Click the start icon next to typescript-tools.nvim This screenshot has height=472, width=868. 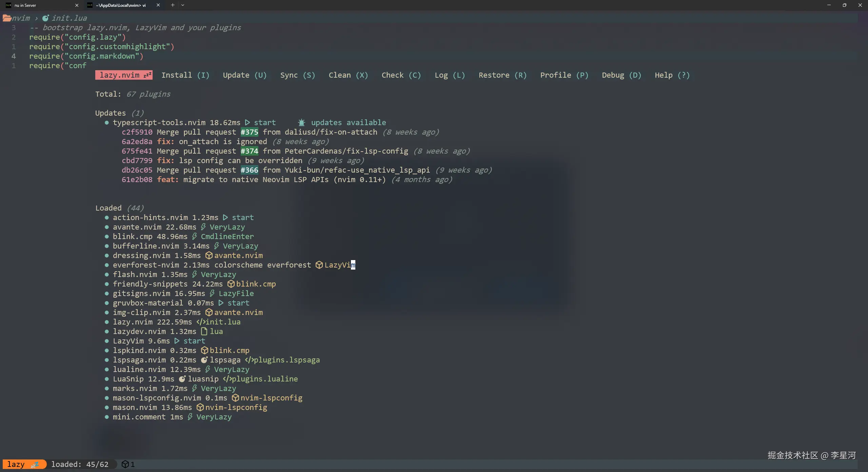pos(248,122)
